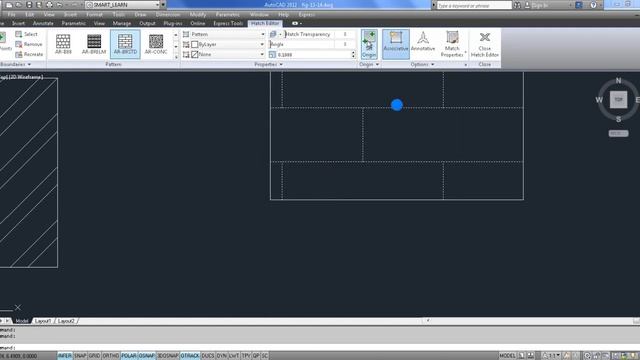This screenshot has height=360, width=640.
Task: Expand the Properties panel
Action: (269, 64)
